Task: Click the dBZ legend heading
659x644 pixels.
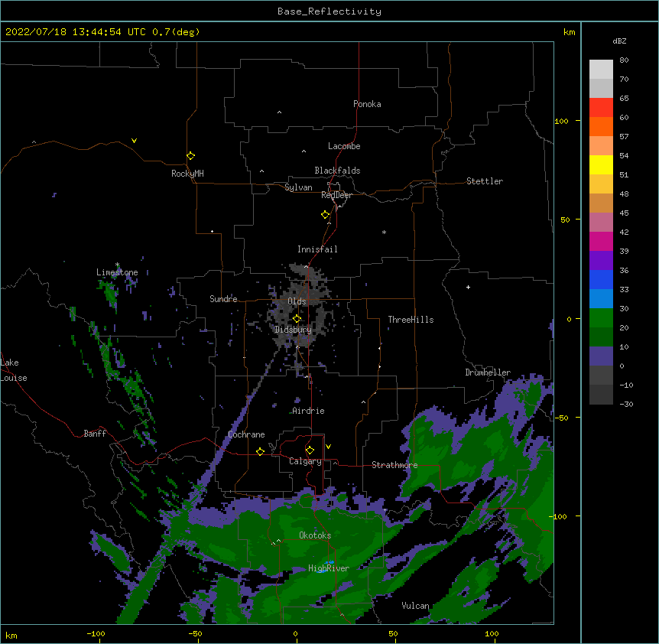Action: coord(619,41)
